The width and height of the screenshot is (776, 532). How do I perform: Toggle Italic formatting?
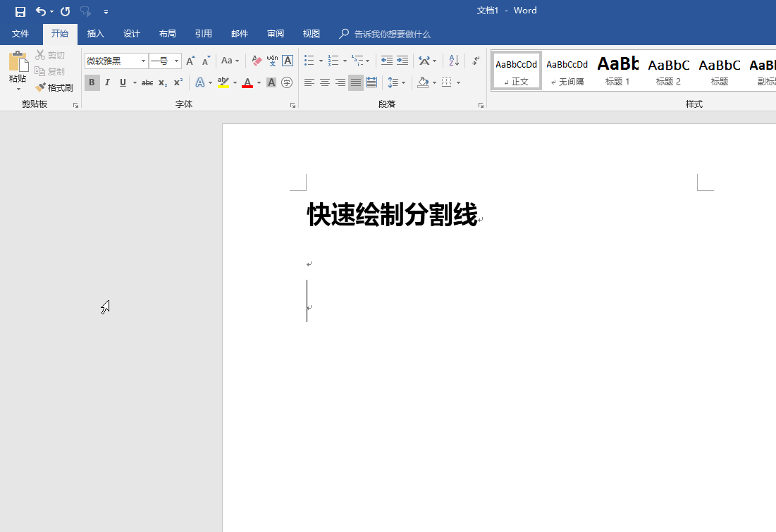(x=107, y=83)
